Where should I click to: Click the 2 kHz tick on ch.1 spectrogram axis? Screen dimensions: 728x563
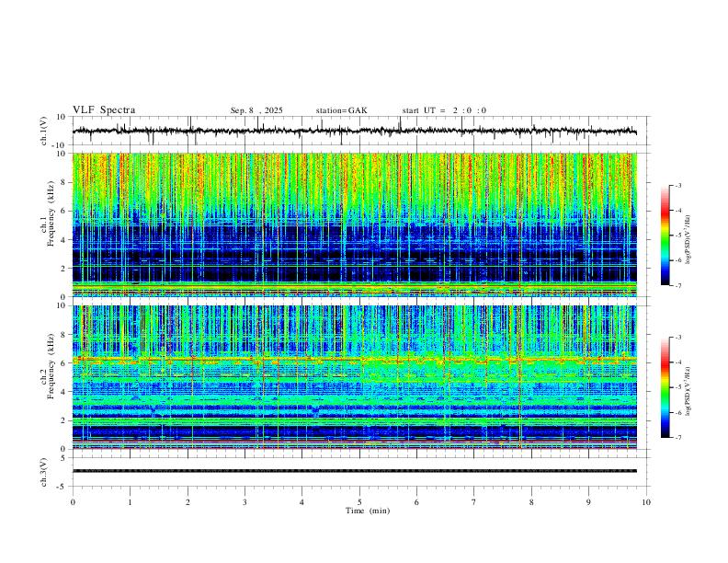click(63, 268)
